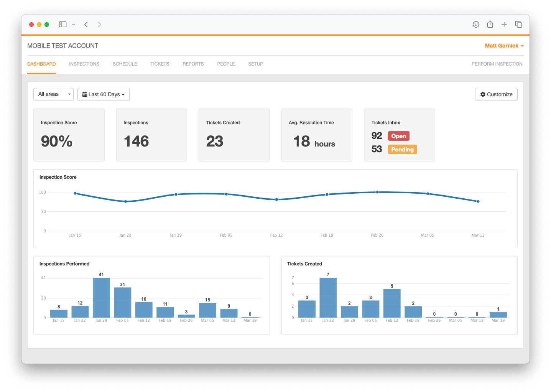Select the Pending tickets badge
This screenshot has width=551, height=392.
(402, 149)
